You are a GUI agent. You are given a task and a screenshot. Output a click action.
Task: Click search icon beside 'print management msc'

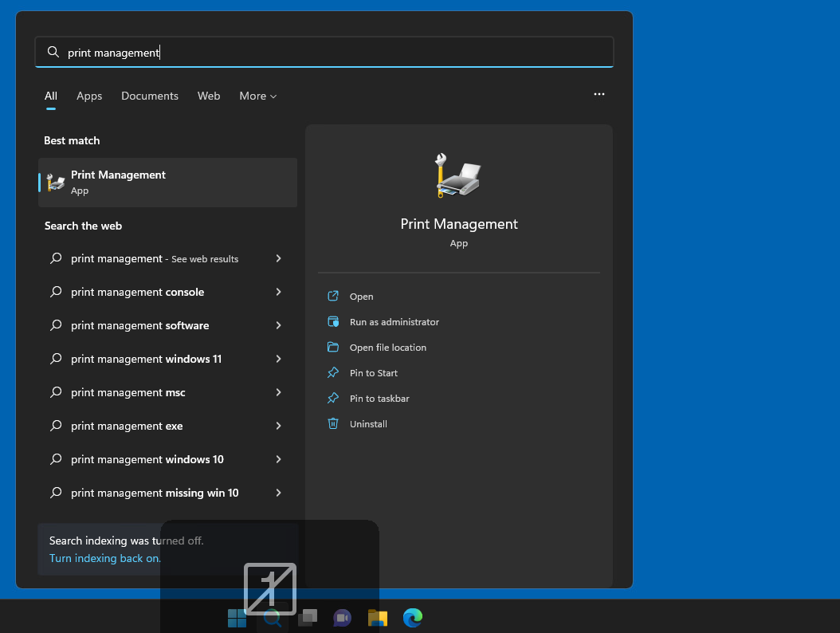56,392
